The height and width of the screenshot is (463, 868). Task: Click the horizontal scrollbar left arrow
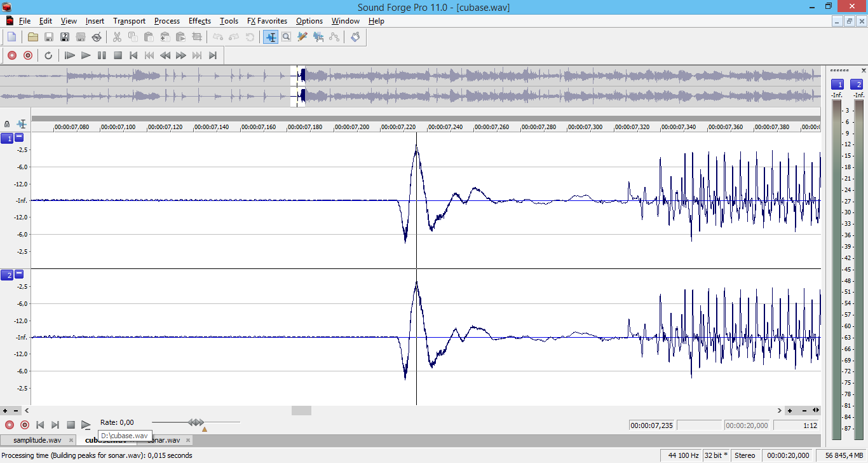[27, 411]
